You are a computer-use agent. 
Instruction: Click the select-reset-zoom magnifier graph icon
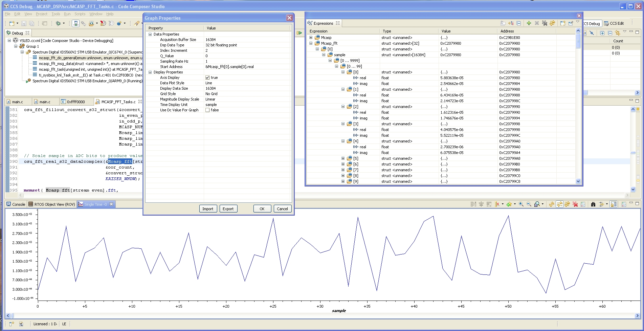click(537, 204)
